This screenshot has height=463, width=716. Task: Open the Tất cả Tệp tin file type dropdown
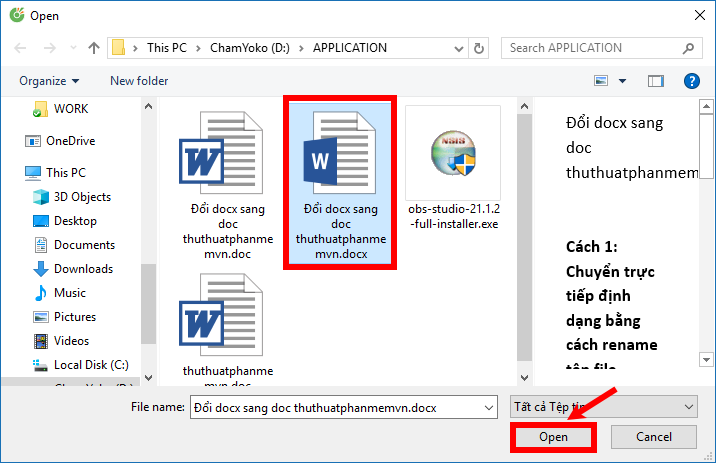click(603, 407)
